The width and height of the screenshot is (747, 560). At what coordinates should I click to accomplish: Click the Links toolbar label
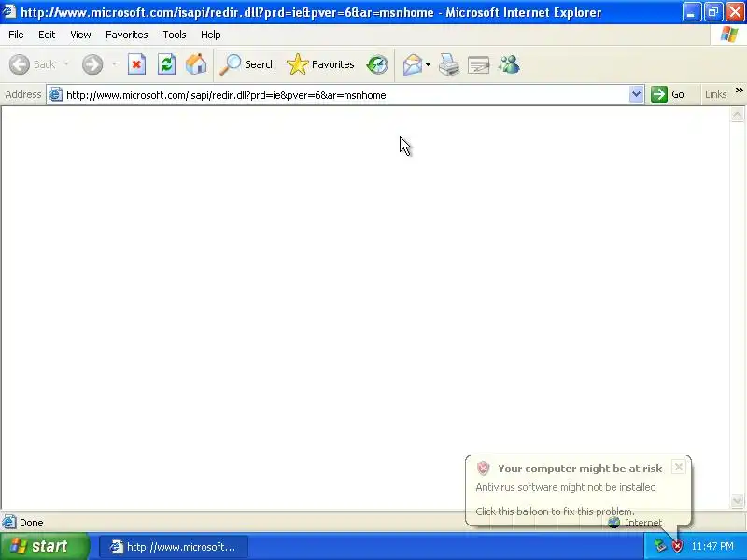[x=715, y=95]
